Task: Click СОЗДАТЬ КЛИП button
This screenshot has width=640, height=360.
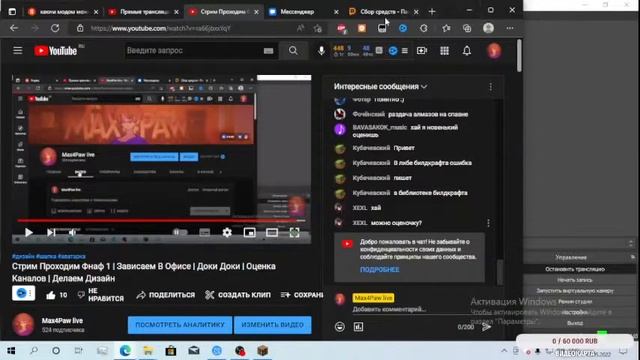Action: 238,295
